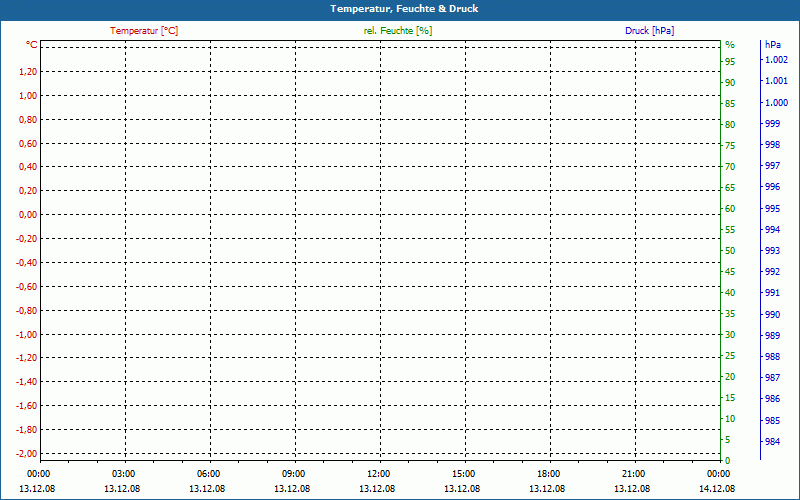800x500 pixels.
Task: Click the green 0 humidity axis minimum
Action: click(x=728, y=461)
